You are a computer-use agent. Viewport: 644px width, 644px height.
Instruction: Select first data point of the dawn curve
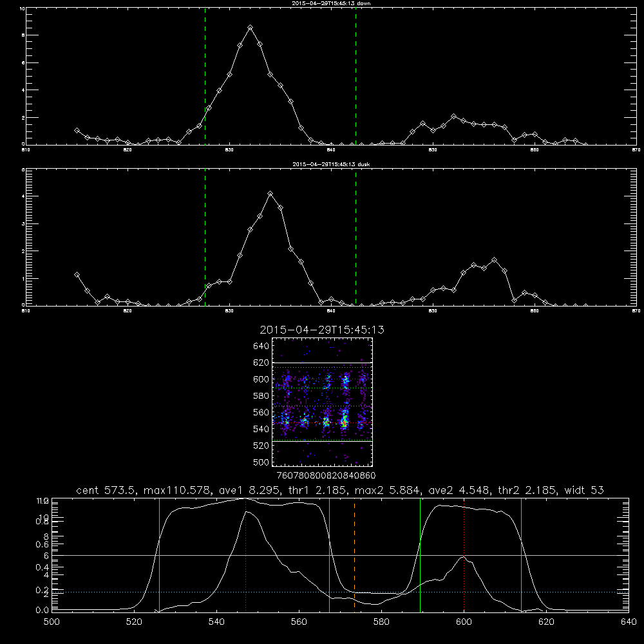[77, 130]
